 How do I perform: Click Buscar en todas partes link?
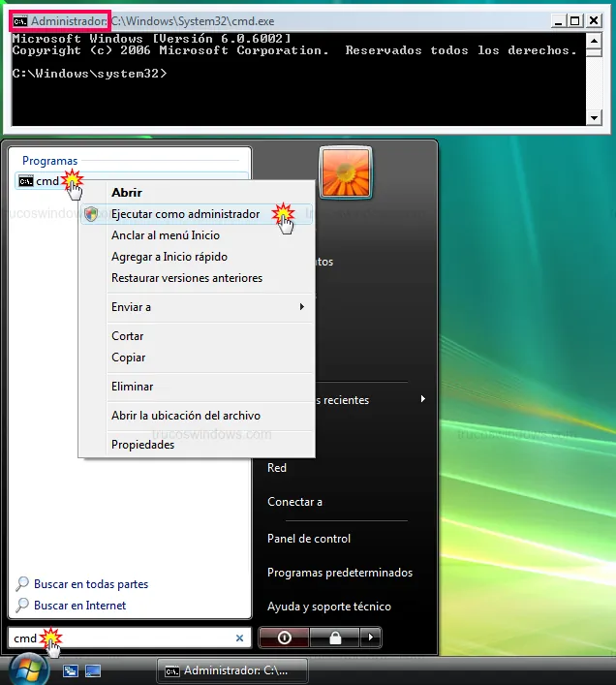click(90, 584)
